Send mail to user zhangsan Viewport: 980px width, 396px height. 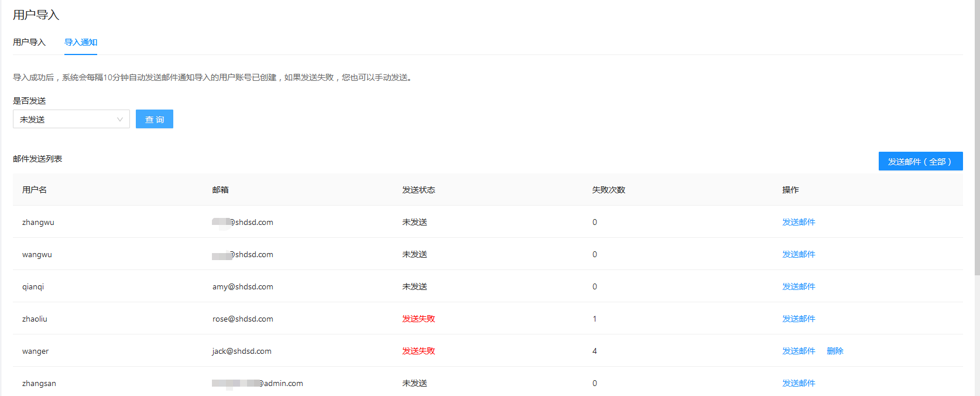[799, 383]
